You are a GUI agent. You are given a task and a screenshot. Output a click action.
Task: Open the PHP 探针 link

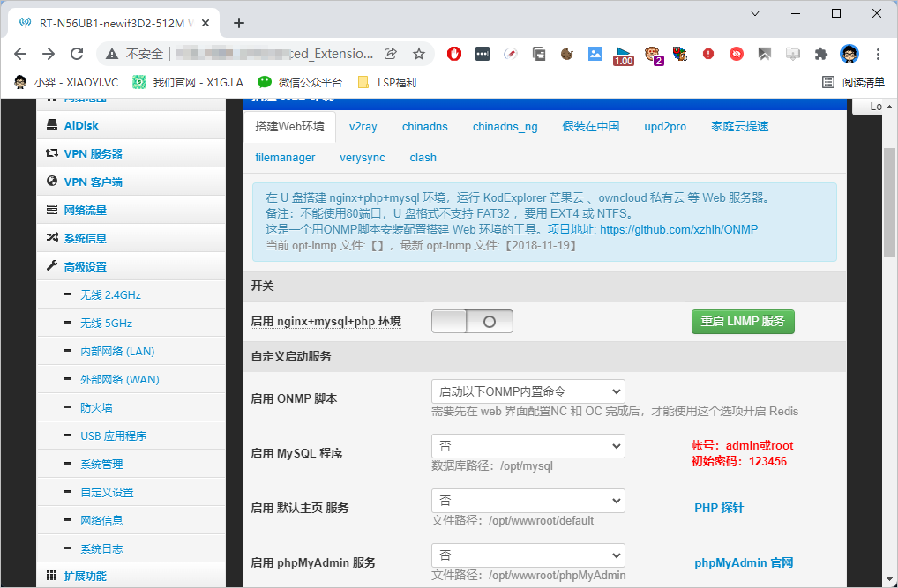[x=719, y=508]
